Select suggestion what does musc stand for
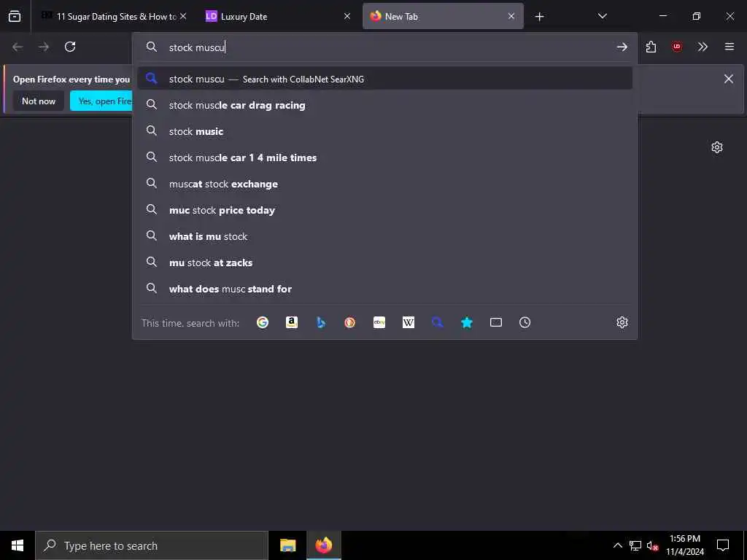 click(x=385, y=288)
